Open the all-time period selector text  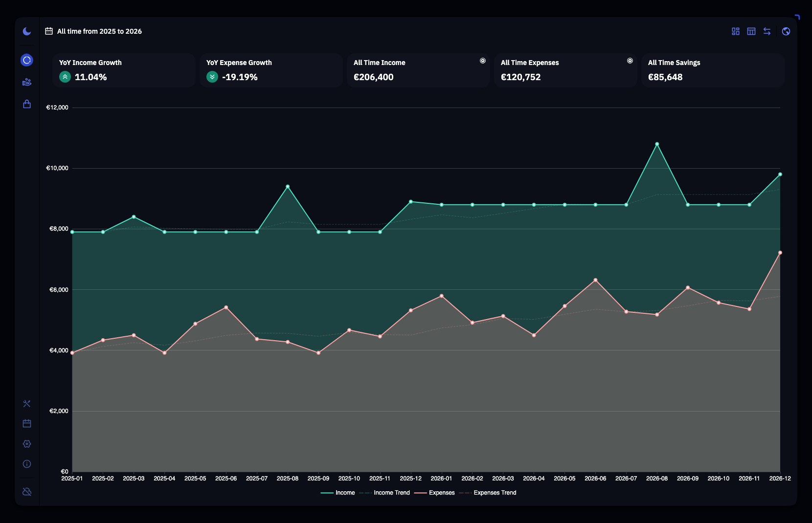click(x=99, y=31)
